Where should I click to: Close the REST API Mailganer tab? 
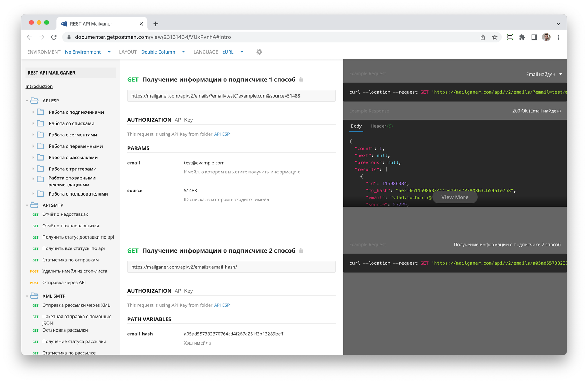tap(141, 24)
